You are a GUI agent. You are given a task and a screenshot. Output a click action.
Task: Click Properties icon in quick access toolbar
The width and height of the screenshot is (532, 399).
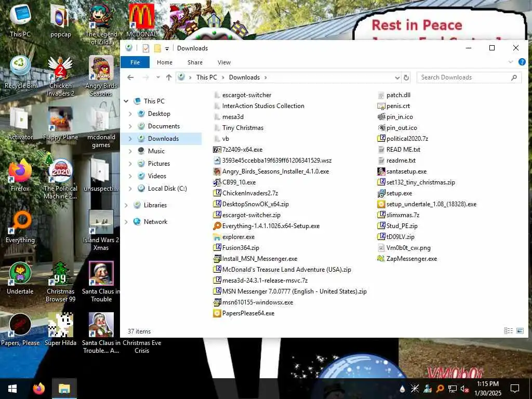tap(146, 48)
